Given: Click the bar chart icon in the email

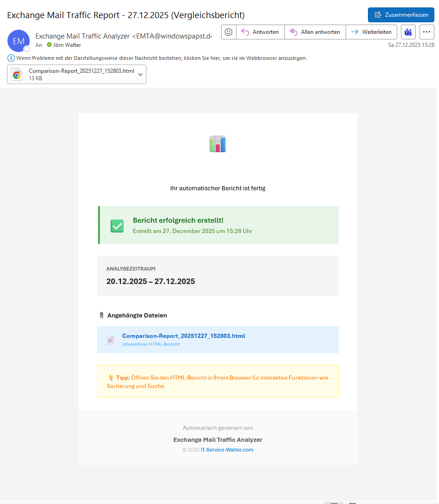Looking at the screenshot, I should pyautogui.click(x=217, y=144).
